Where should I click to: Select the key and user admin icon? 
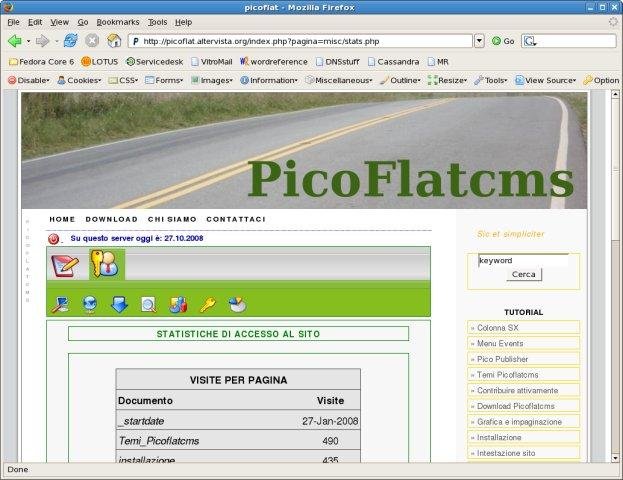coord(105,264)
